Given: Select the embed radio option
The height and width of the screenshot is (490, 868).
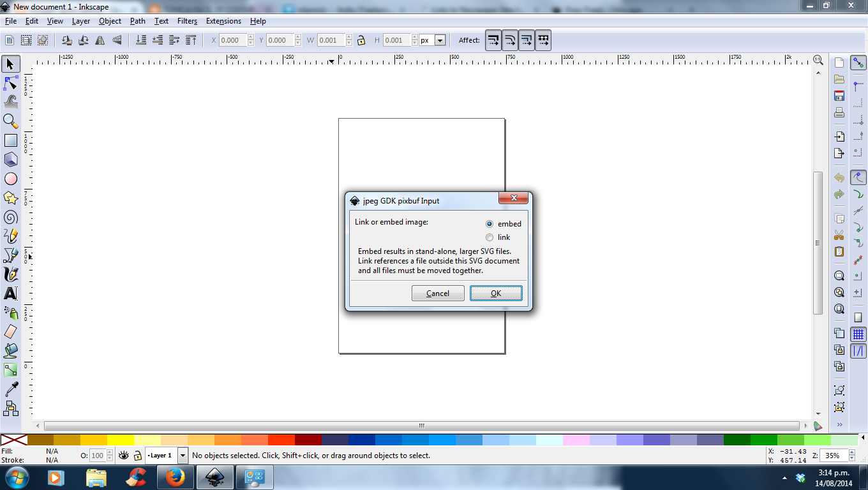Looking at the screenshot, I should (490, 224).
